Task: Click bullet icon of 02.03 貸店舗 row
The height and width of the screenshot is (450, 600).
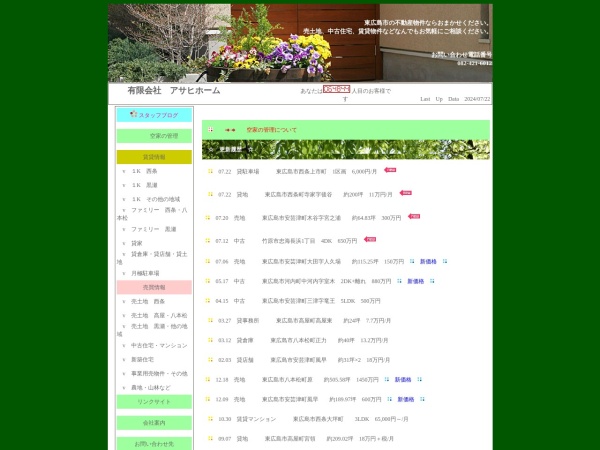Action: (210, 359)
